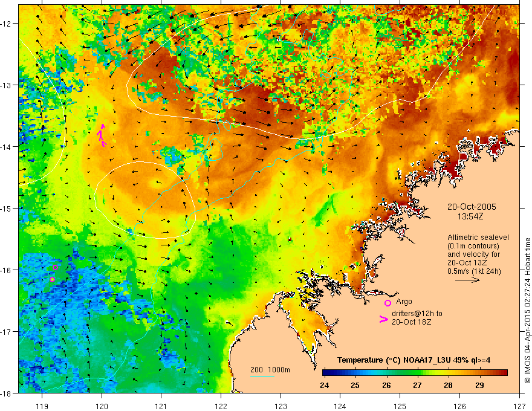Image resolution: width=532 pixels, height=411 pixels.
Task: Click the date text "20-Oct-2005"
Action: tap(472, 207)
